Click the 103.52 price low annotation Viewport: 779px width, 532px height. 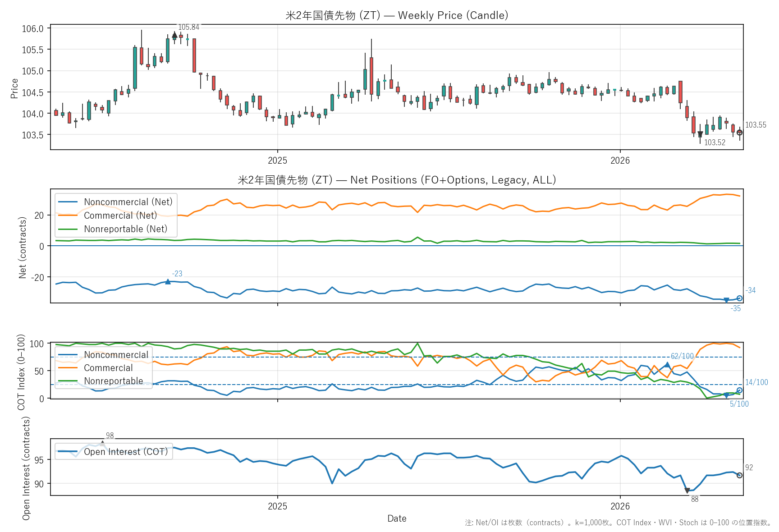[x=715, y=143]
